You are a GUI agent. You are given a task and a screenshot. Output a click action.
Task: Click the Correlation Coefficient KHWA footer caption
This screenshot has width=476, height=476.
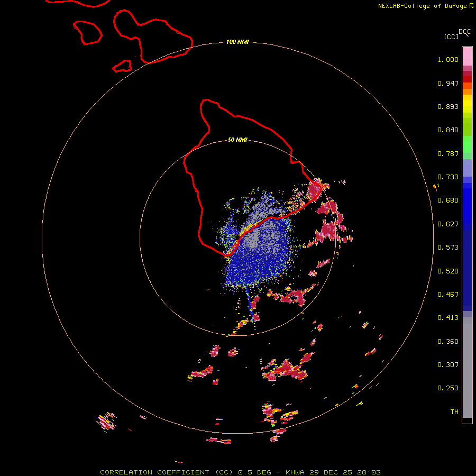(x=240, y=472)
